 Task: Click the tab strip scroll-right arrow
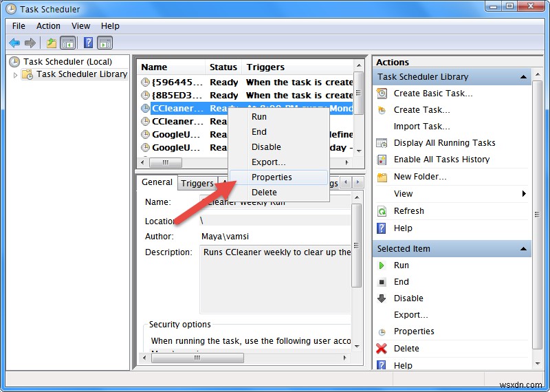click(x=357, y=182)
